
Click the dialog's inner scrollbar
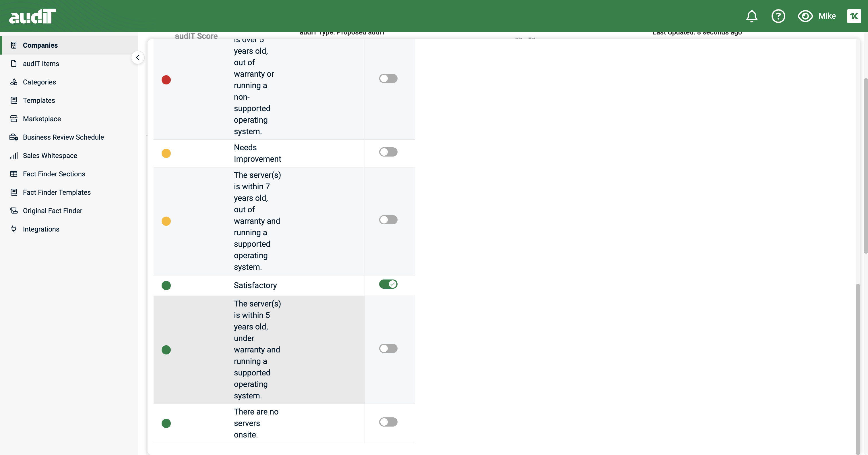coord(858,369)
